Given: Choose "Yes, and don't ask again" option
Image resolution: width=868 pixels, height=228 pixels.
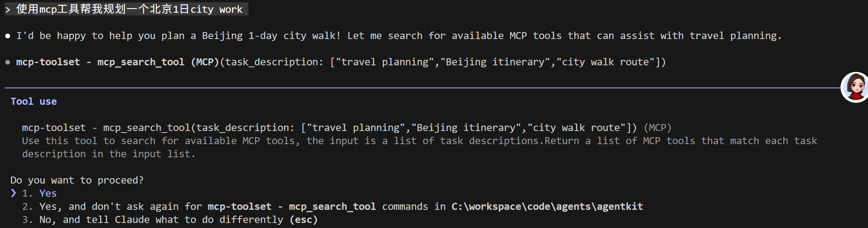Looking at the screenshot, I should [x=116, y=206].
